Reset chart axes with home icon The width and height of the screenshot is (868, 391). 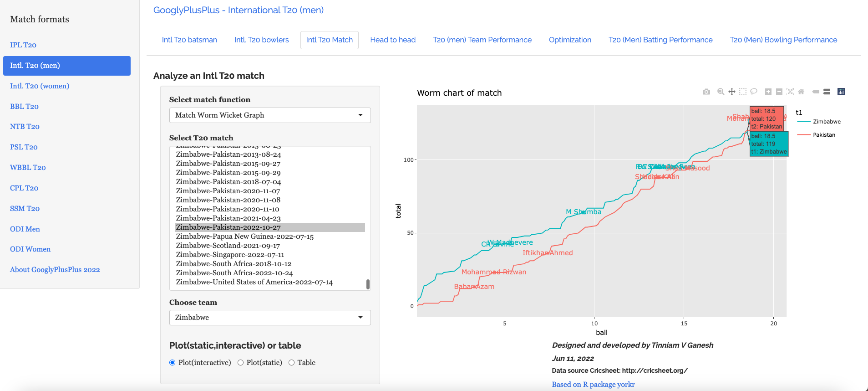(x=801, y=92)
